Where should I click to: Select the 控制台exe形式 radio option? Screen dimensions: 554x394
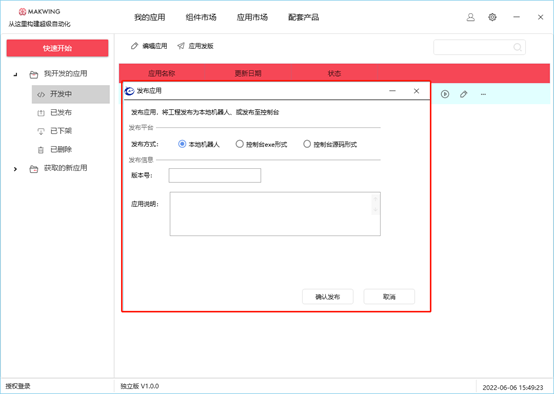pyautogui.click(x=240, y=144)
